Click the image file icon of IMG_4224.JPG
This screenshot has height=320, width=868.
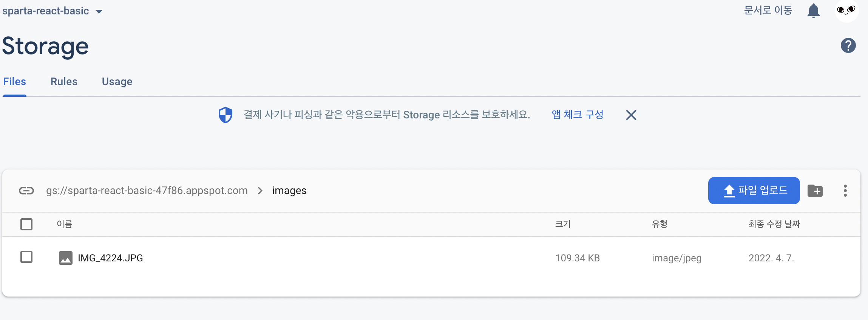pos(65,258)
